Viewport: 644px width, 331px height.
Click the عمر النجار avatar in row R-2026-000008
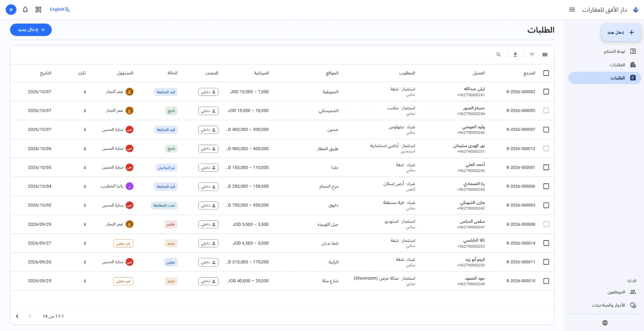pos(129,224)
